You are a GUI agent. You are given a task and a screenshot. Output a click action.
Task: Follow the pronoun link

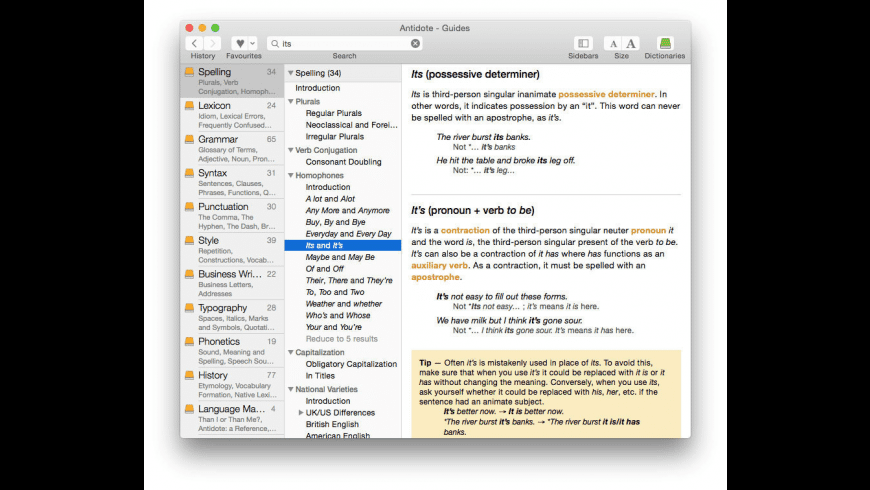(648, 230)
